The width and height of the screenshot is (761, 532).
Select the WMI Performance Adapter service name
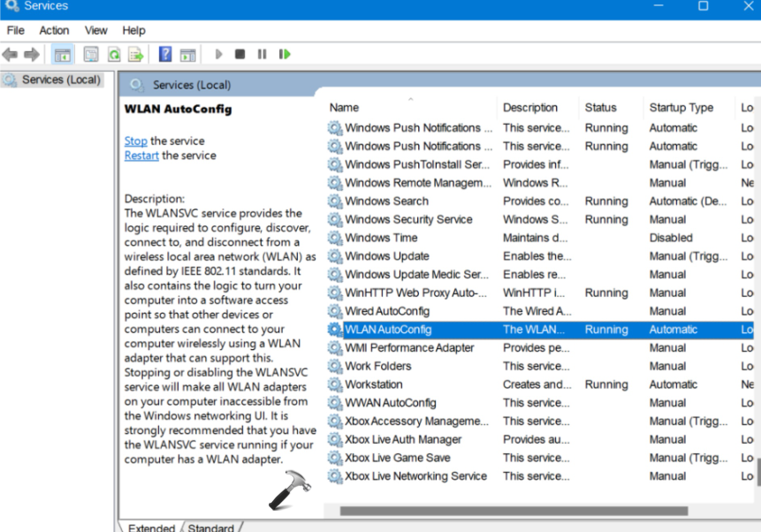[409, 348]
